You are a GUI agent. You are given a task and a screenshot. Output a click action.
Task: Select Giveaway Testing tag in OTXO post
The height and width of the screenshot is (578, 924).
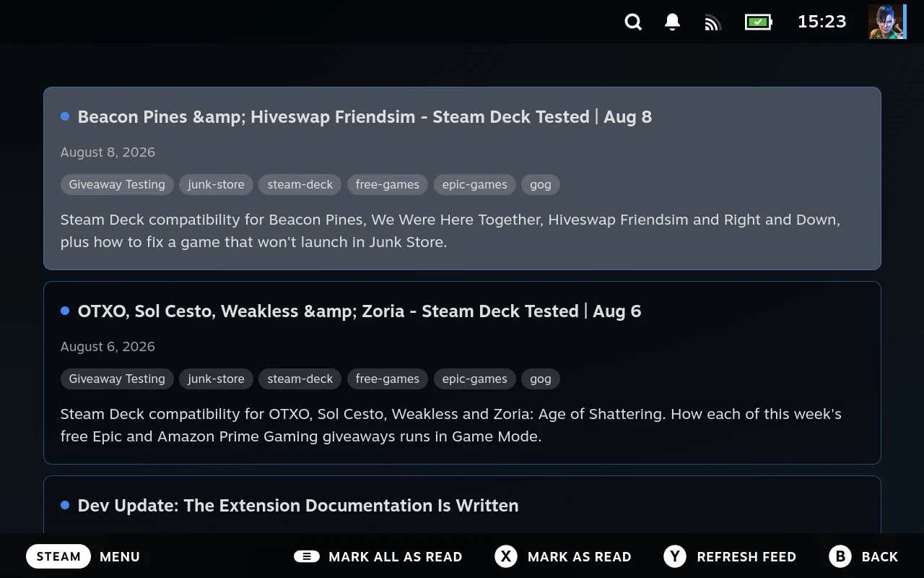click(x=117, y=379)
